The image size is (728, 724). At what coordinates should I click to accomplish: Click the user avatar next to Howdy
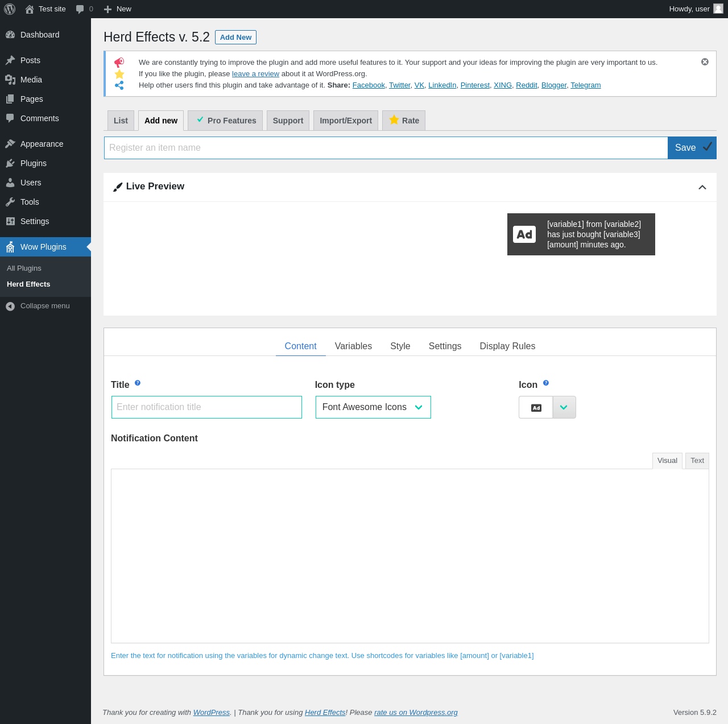coord(718,9)
